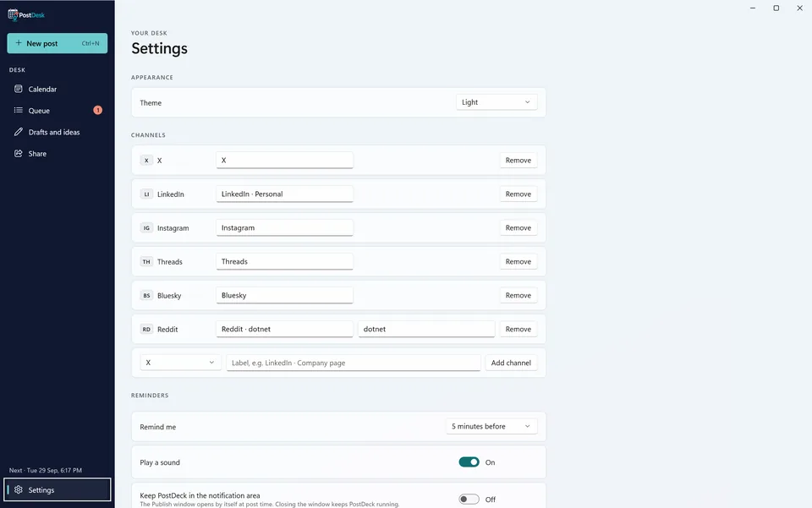This screenshot has height=508, width=812.
Task: Click the Next · Tue 29 Sep, 6:17 PM text
Action: tap(46, 470)
